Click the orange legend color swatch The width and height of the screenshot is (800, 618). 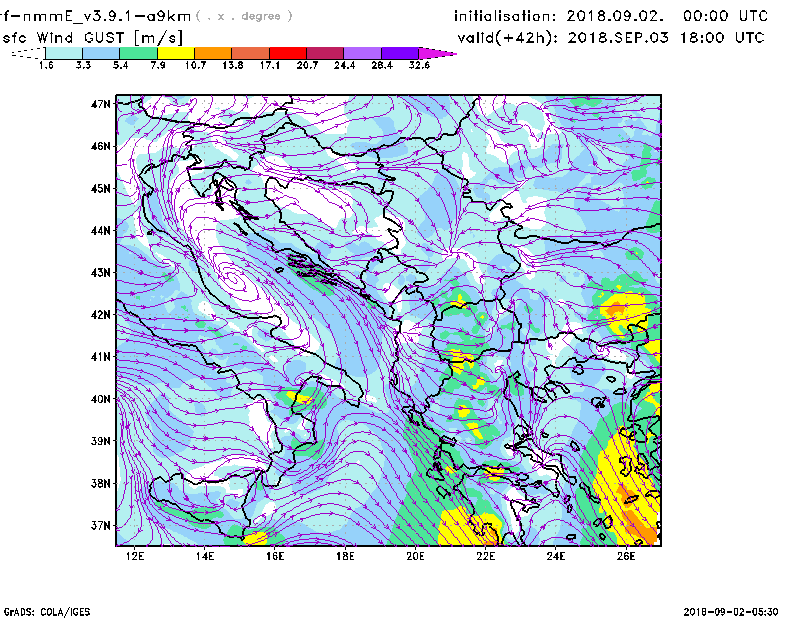coord(213,53)
